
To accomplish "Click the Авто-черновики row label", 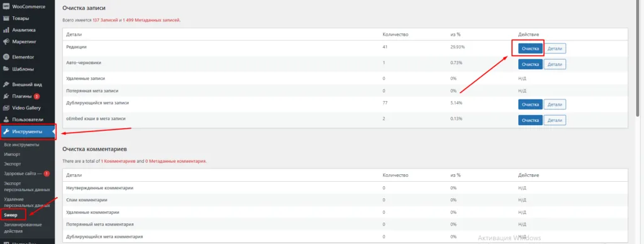I will click(x=84, y=62).
